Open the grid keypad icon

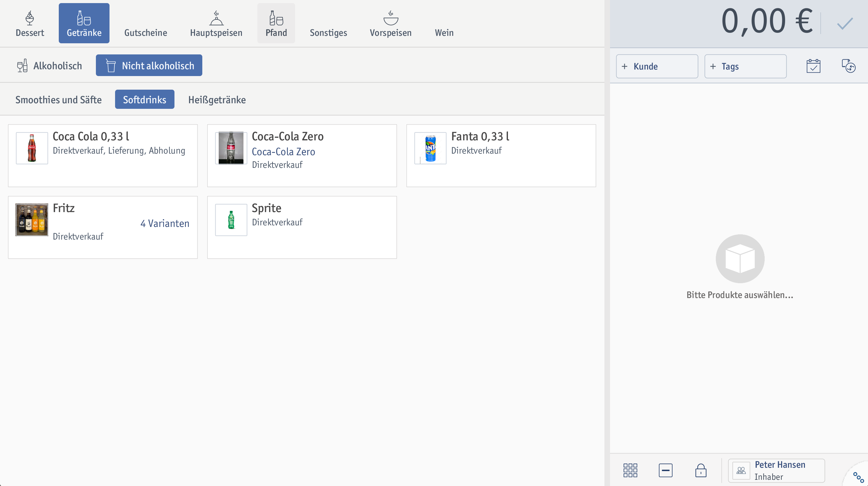tap(630, 470)
